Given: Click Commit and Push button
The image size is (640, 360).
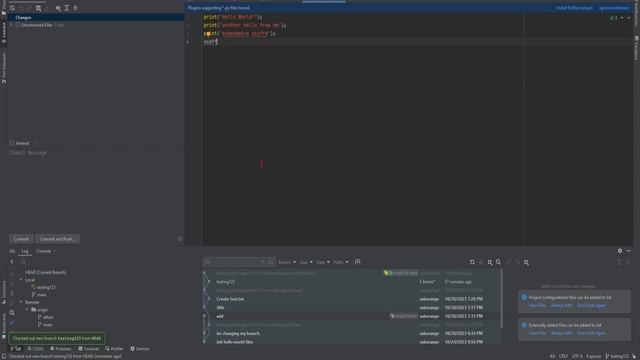Looking at the screenshot, I should 57,239.
